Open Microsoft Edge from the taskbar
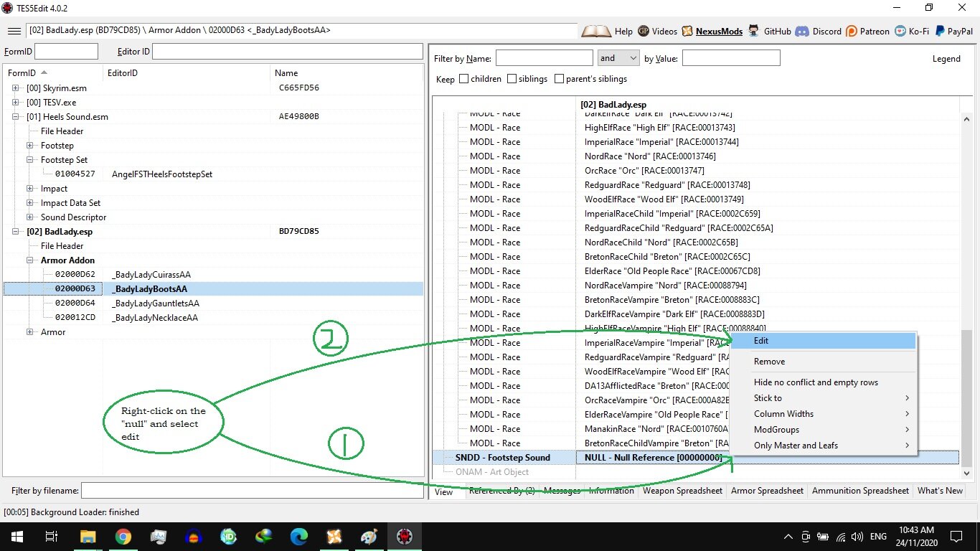Viewport: 980px width, 551px height. [298, 537]
